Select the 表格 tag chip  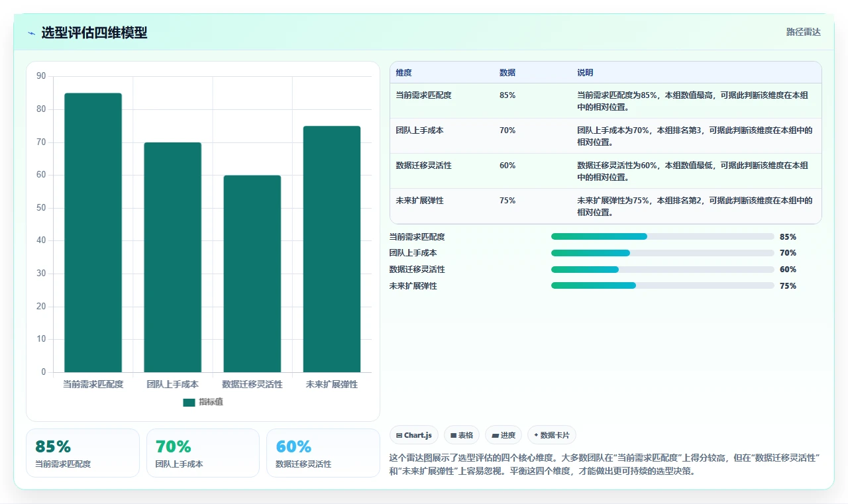click(x=462, y=435)
